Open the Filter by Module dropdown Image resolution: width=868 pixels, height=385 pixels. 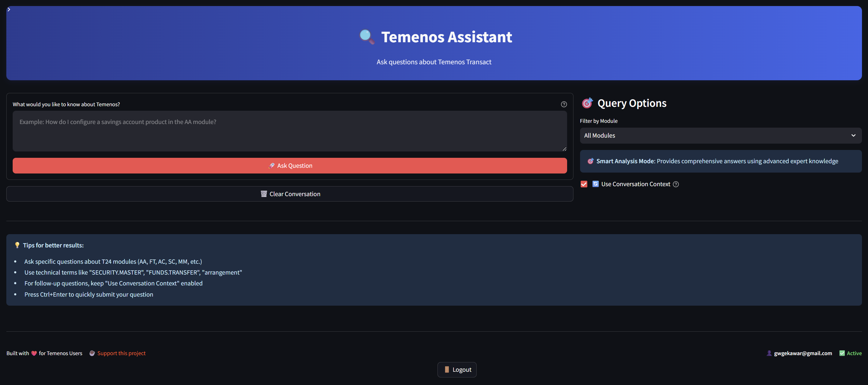(x=720, y=135)
